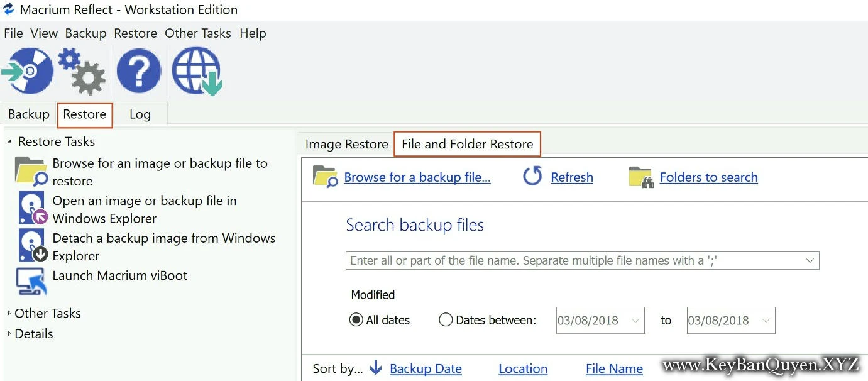Switch to the Backup tab
The width and height of the screenshot is (868, 381).
29,114
